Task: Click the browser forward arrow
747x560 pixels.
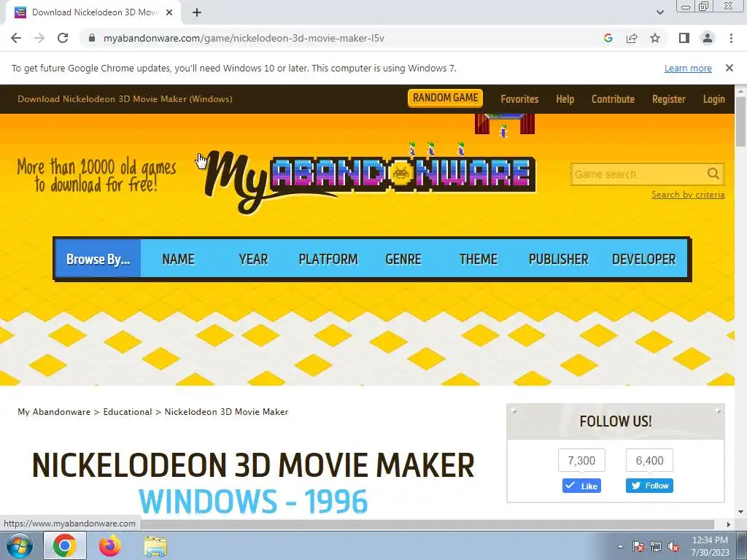Action: [x=39, y=38]
